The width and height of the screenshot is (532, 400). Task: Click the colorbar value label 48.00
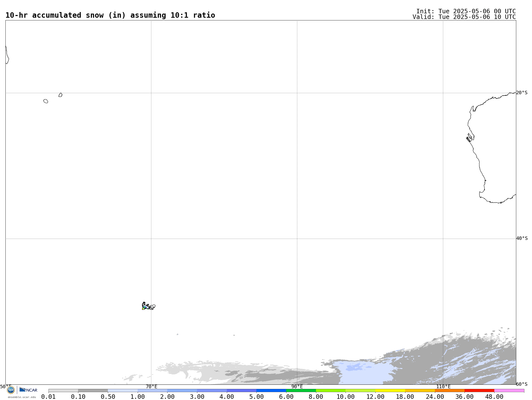494,397
